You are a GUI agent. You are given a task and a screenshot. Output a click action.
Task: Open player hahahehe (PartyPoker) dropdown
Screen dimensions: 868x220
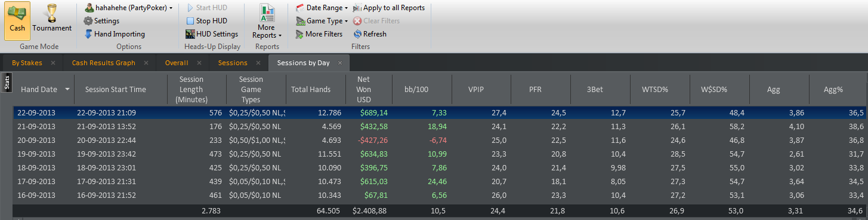(x=129, y=8)
